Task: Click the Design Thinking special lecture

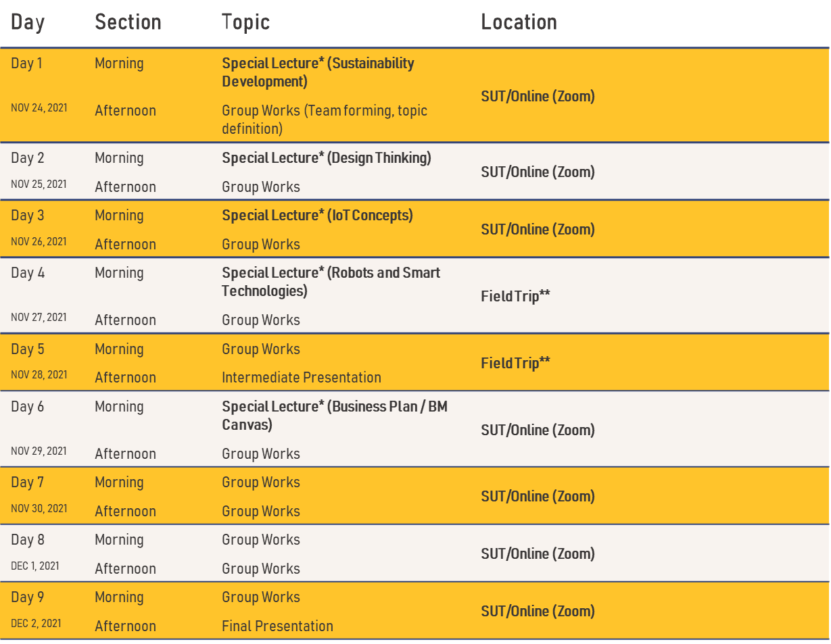Action: 326,158
